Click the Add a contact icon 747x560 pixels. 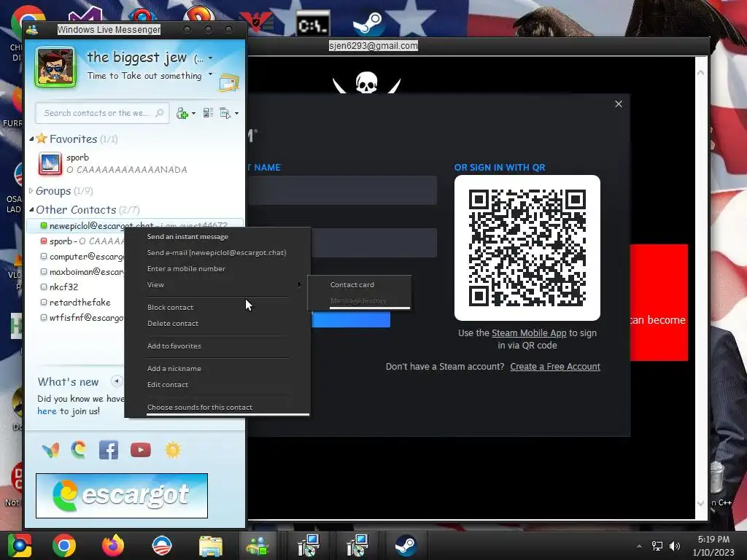pos(182,113)
